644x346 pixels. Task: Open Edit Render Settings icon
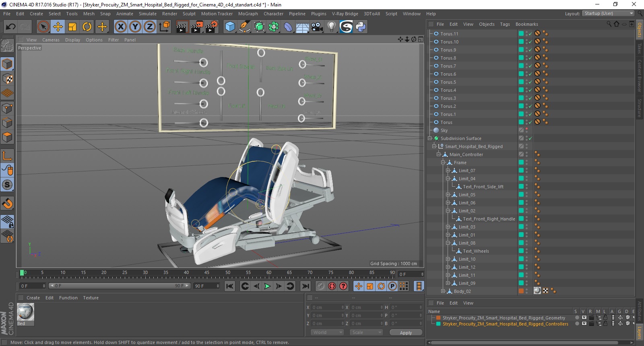pyautogui.click(x=212, y=27)
